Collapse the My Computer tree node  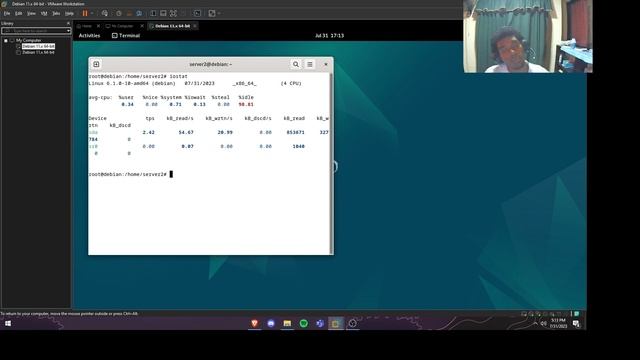coord(6,40)
